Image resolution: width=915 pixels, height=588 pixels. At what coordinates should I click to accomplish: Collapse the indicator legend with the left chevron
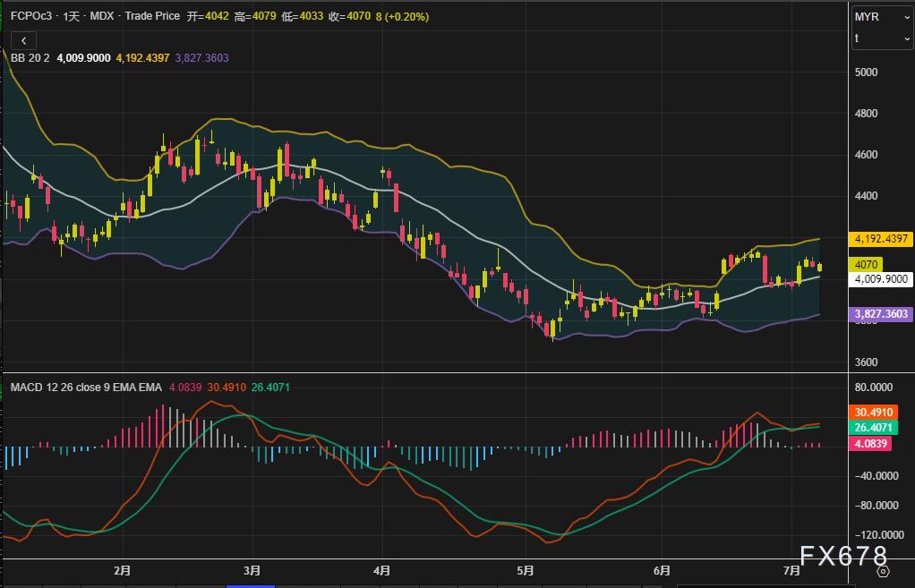click(23, 40)
